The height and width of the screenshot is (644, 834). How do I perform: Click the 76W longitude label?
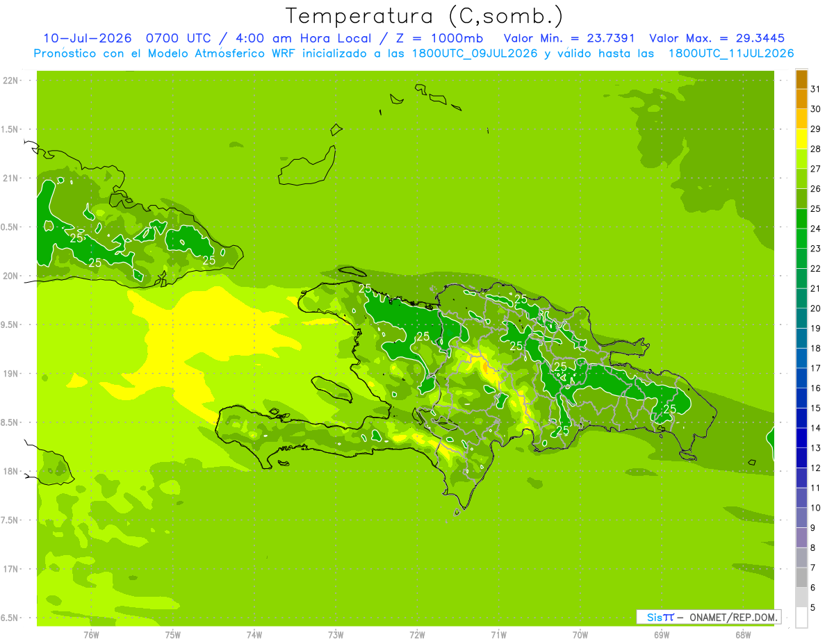[91, 634]
